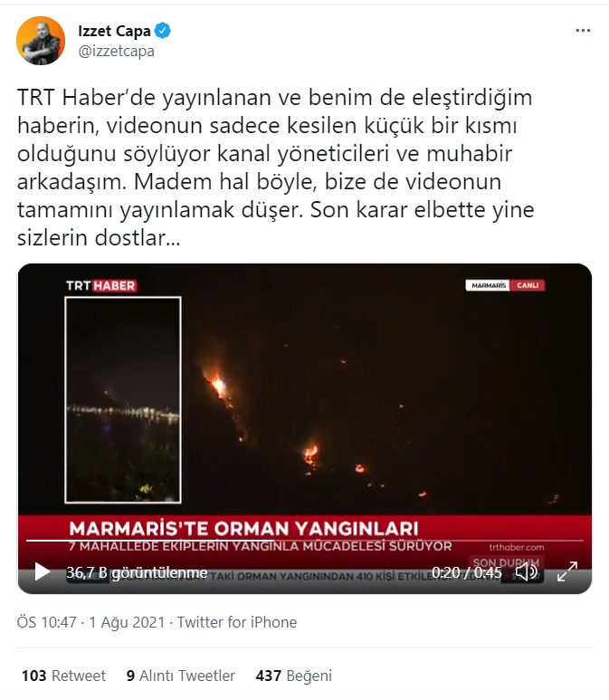609x700 pixels.
Task: Mute the video using the speaker icon
Action: pyautogui.click(x=526, y=572)
